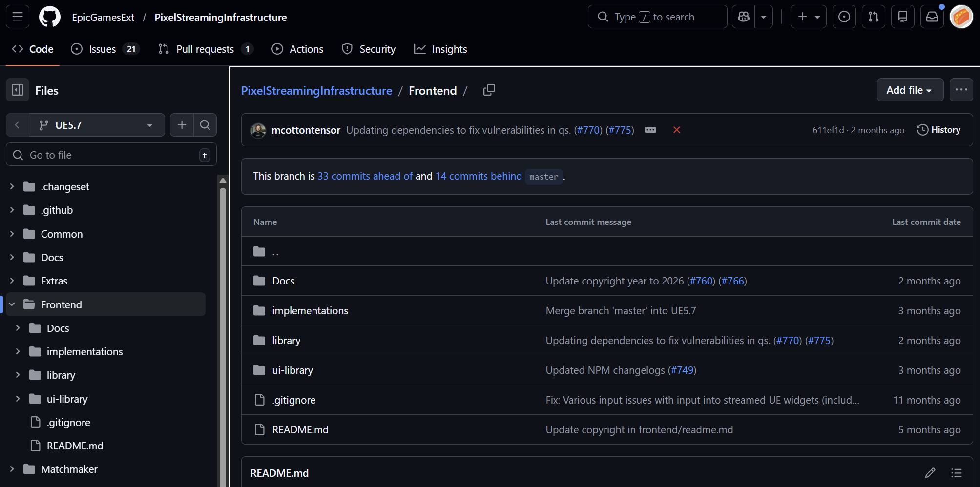Edit README.md with the pencil icon

pyautogui.click(x=930, y=473)
